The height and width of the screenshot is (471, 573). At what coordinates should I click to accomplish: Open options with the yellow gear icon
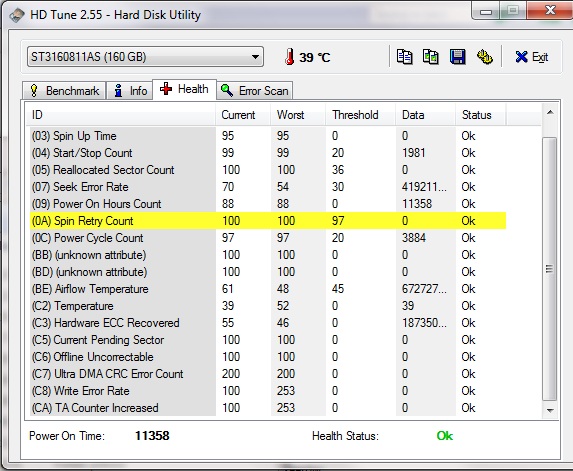485,57
